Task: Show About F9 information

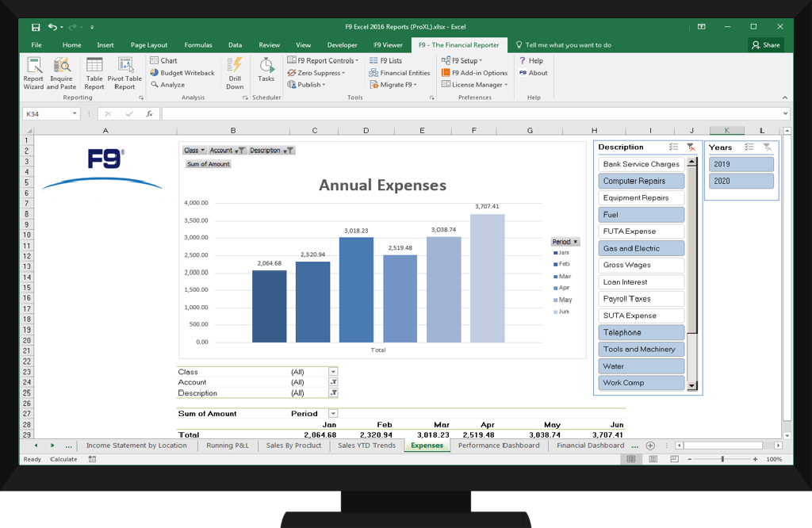Action: pyautogui.click(x=533, y=73)
